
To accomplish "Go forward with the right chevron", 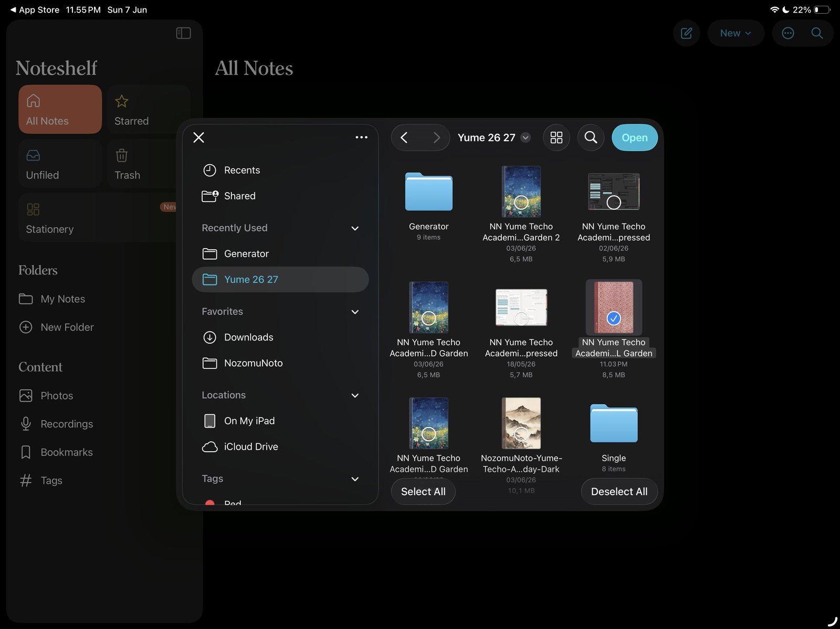I will point(436,137).
